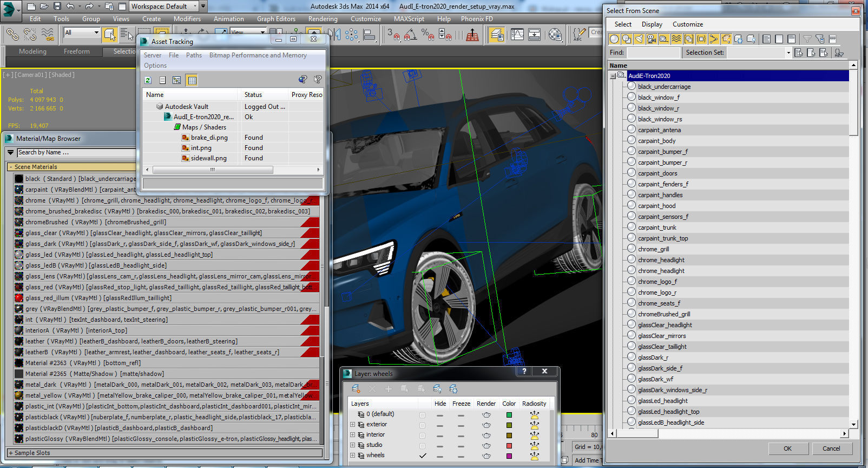
Task: Save the scene with the floppy disk icon
Action: click(57, 6)
